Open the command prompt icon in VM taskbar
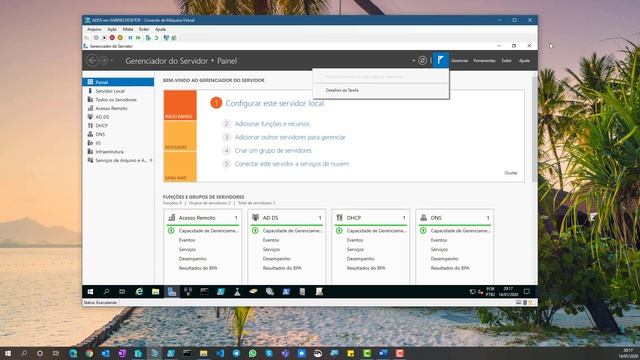This screenshot has width=640, height=360. click(x=204, y=291)
